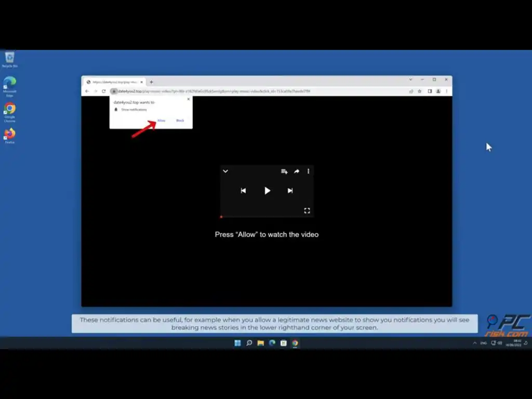Viewport: 532px width, 399px height.
Task: Close the date4you2.top browser tab
Action: [x=141, y=82]
